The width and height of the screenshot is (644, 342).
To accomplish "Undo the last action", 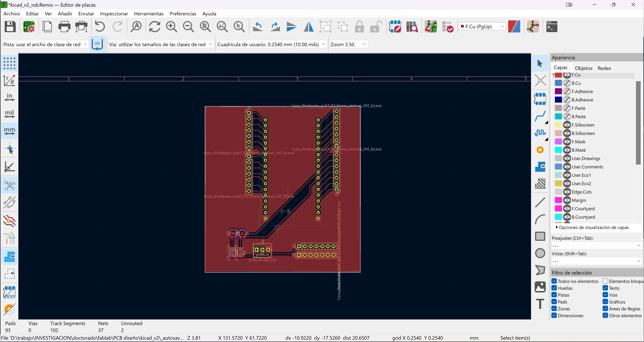I will coord(100,26).
